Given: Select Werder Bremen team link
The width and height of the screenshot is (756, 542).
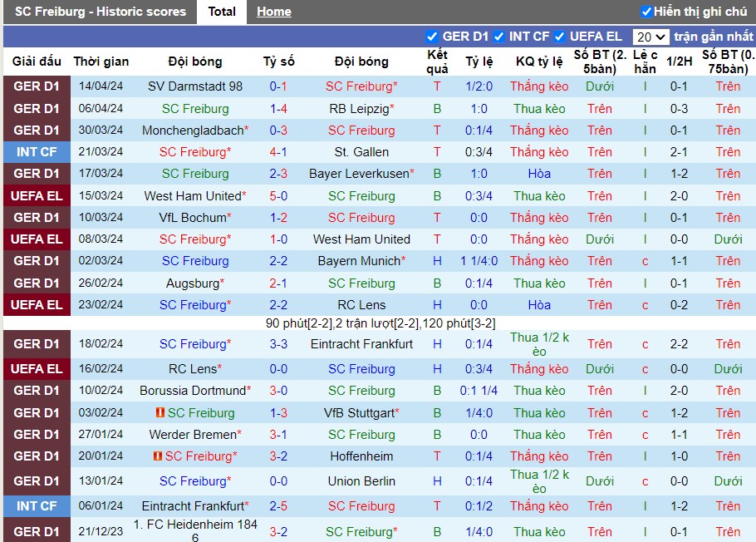Looking at the screenshot, I should point(194,435).
